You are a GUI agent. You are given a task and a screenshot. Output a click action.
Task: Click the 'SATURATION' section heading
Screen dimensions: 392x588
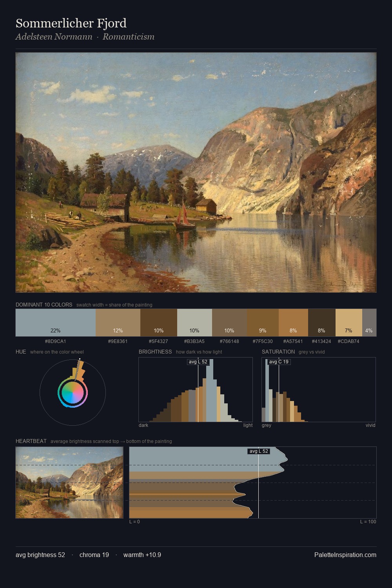(x=278, y=352)
